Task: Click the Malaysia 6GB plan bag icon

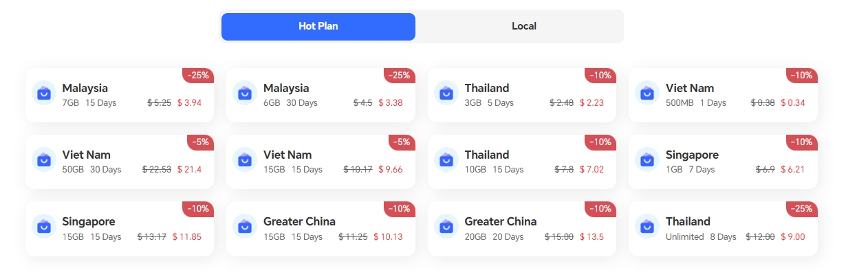Action: (245, 93)
